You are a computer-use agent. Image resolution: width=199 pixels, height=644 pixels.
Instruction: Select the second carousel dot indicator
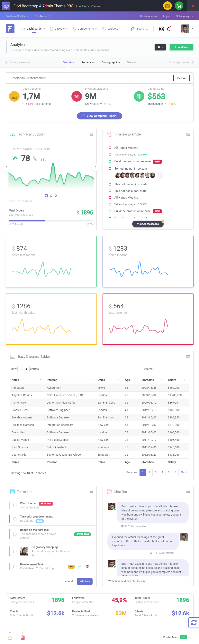(51, 195)
